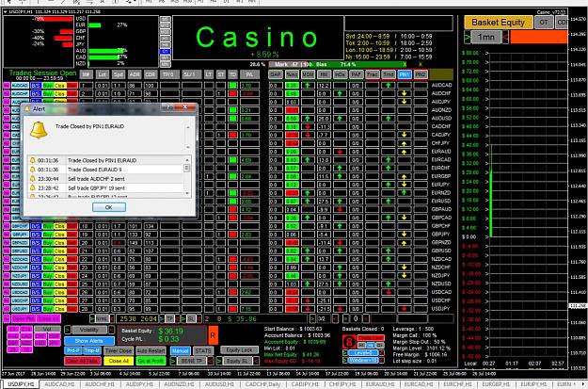Image resolution: width=588 pixels, height=389 pixels.
Task: Click the red arrow right of Volatility
Action: [x=111, y=330]
